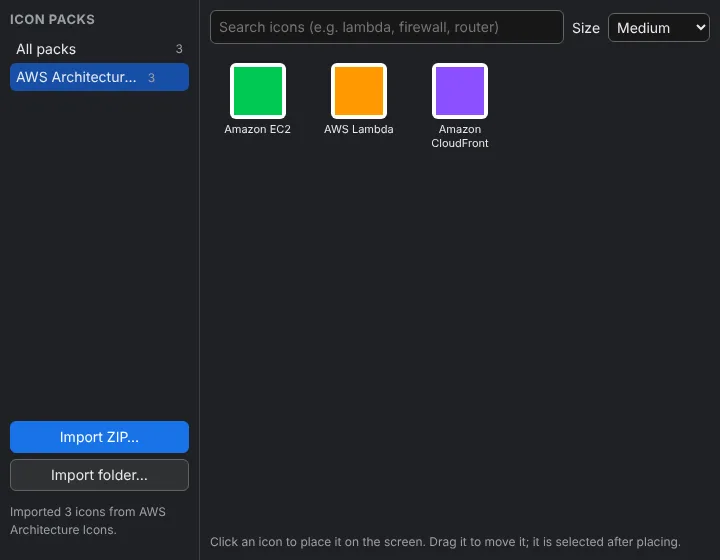The height and width of the screenshot is (560, 720).
Task: Click the Import folder button
Action: click(99, 475)
